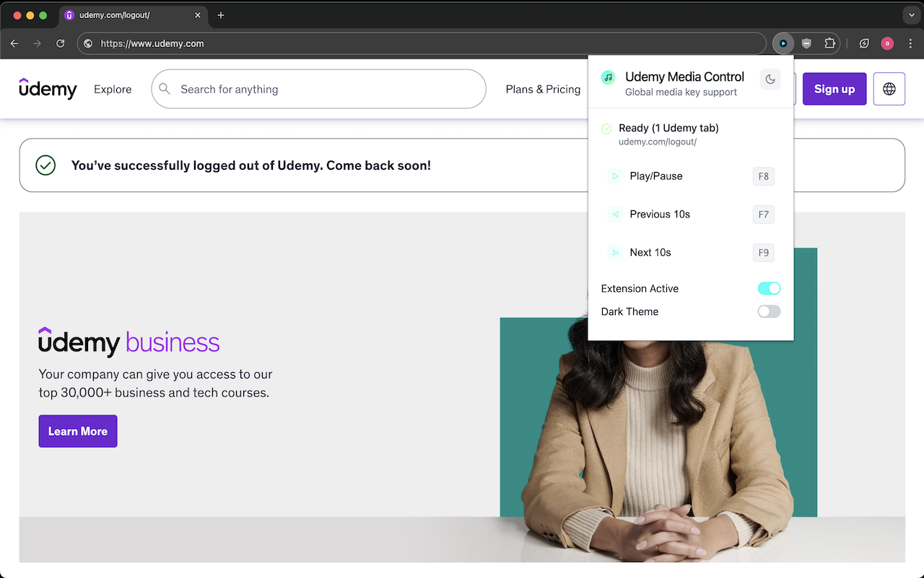Reload the page with refresh icon

tap(61, 43)
